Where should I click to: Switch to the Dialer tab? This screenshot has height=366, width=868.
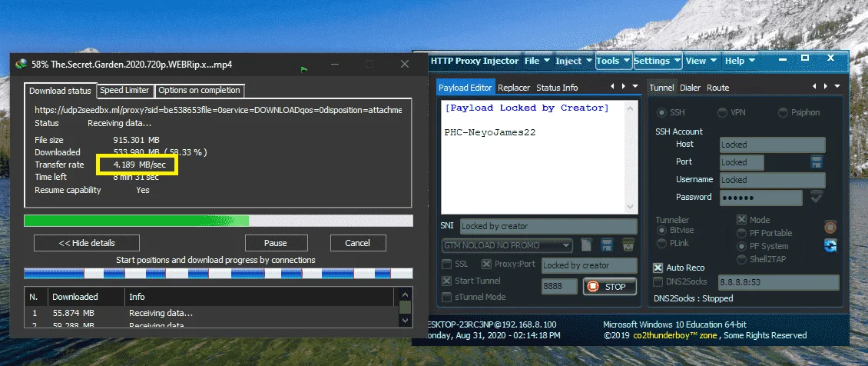coord(690,88)
